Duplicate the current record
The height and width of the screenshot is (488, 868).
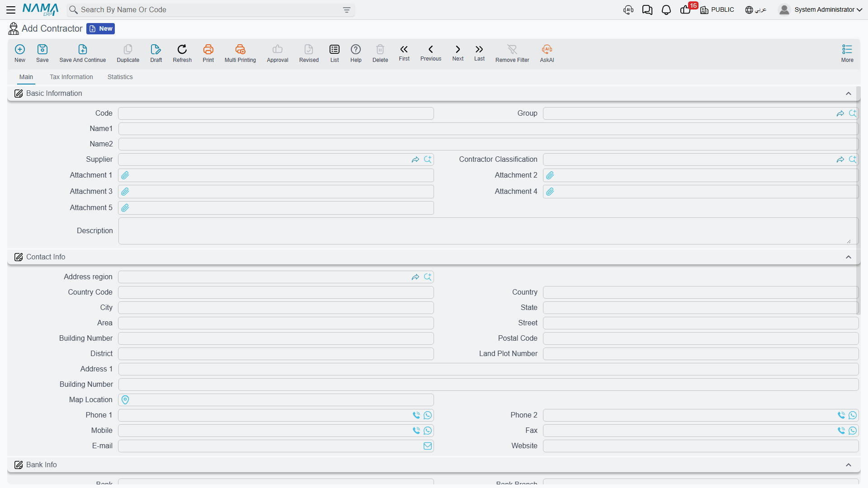[128, 53]
